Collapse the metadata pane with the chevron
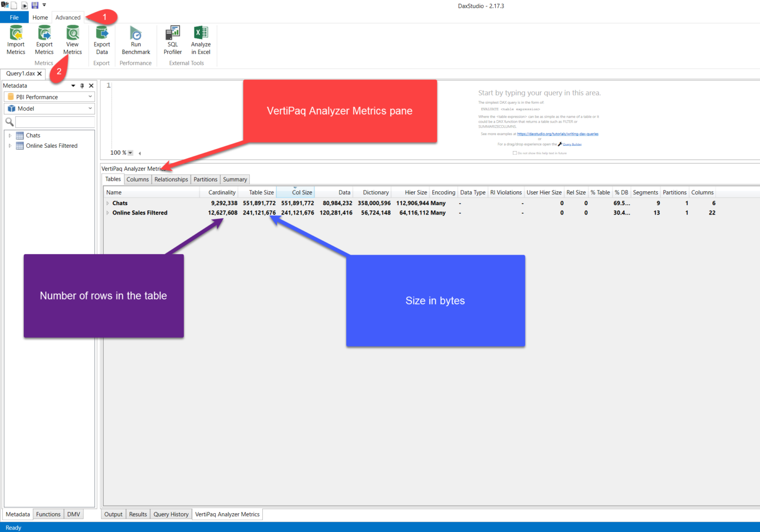The width and height of the screenshot is (760, 532). point(73,86)
